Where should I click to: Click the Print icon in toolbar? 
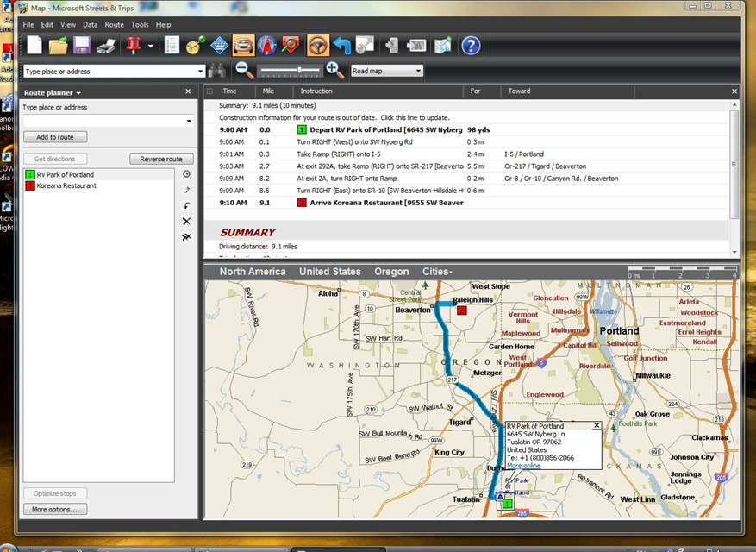[x=106, y=46]
